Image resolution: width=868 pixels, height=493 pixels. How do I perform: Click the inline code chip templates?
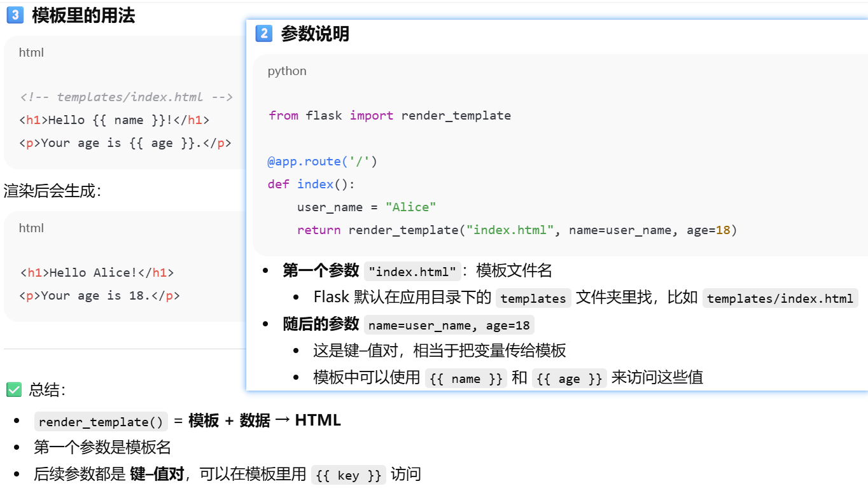coord(533,298)
